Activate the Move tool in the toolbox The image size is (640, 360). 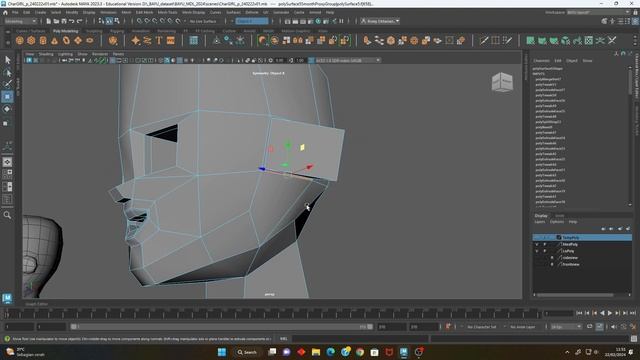coord(7,97)
